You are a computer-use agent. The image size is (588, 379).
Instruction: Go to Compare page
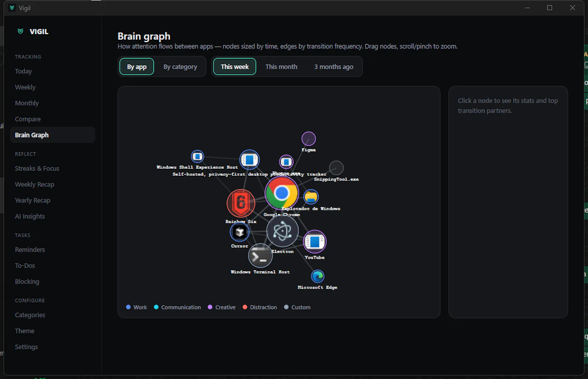[x=53, y=119]
